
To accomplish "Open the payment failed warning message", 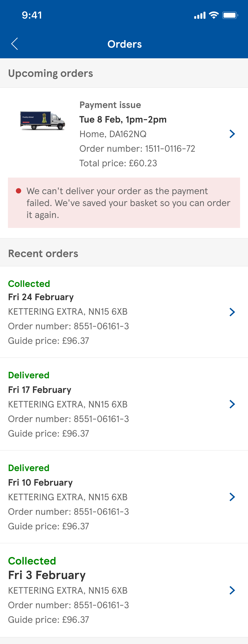I will [x=128, y=203].
